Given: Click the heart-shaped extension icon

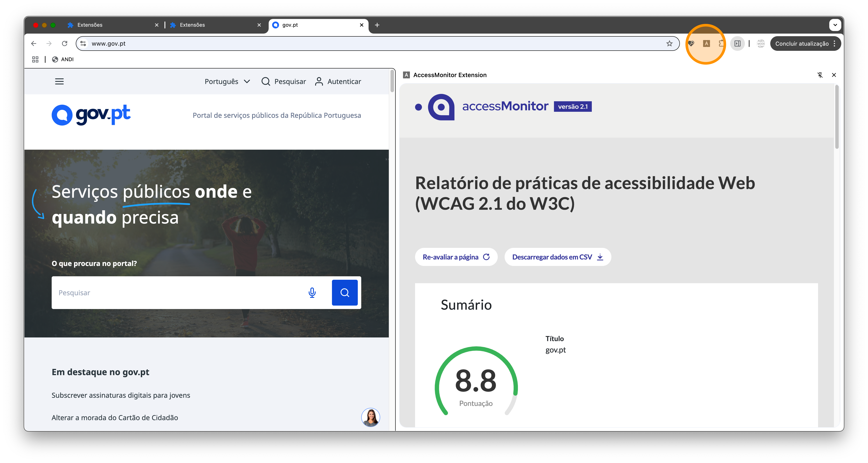Looking at the screenshot, I should [x=691, y=44].
